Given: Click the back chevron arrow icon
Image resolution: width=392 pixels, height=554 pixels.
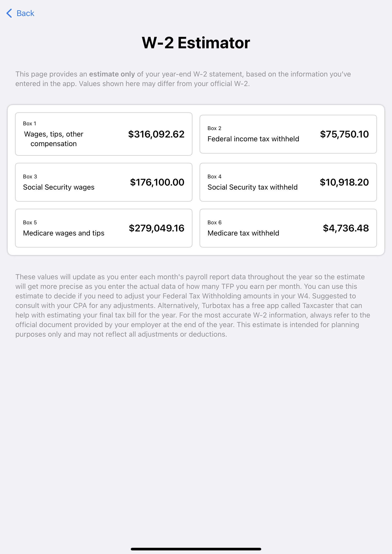Looking at the screenshot, I should click(x=9, y=13).
